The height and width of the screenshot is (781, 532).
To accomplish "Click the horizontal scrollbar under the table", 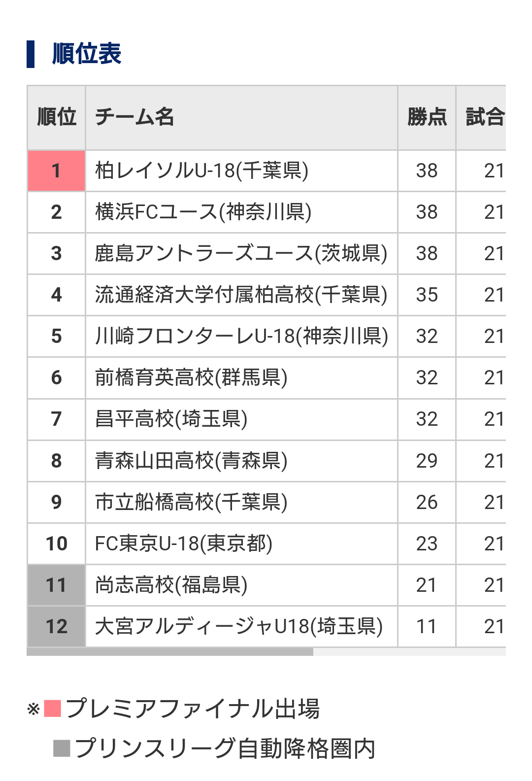I will (170, 652).
